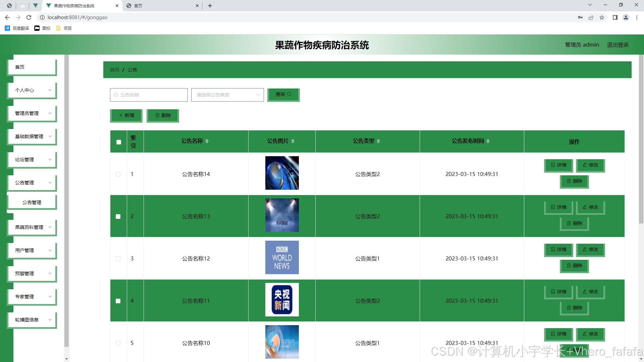The image size is (644, 362).
Task: Open the browser profile avatar icon
Action: 626,17
